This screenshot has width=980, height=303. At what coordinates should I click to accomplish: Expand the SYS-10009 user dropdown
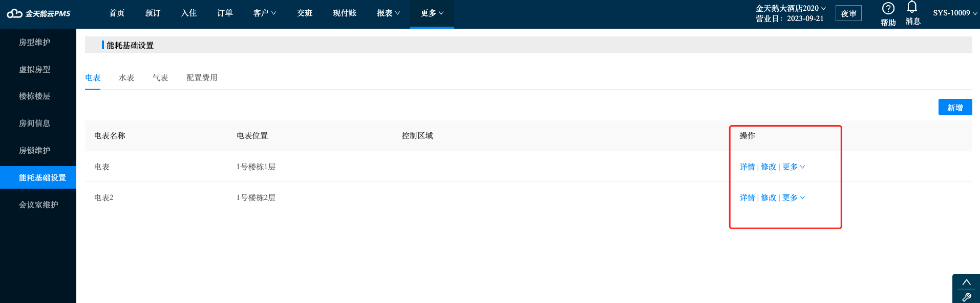pyautogui.click(x=955, y=13)
